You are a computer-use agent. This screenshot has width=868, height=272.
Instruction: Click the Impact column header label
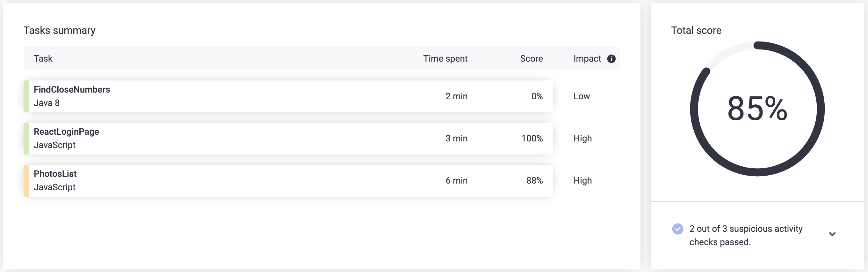point(587,59)
